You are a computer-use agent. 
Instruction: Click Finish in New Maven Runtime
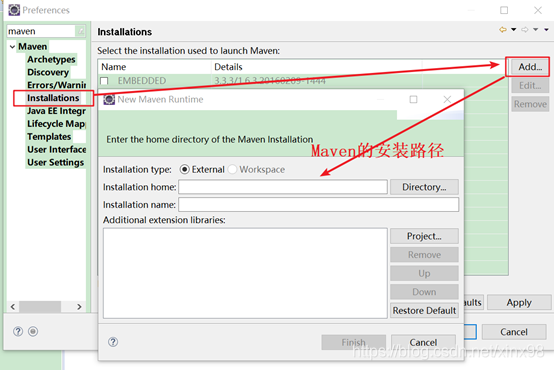[353, 342]
